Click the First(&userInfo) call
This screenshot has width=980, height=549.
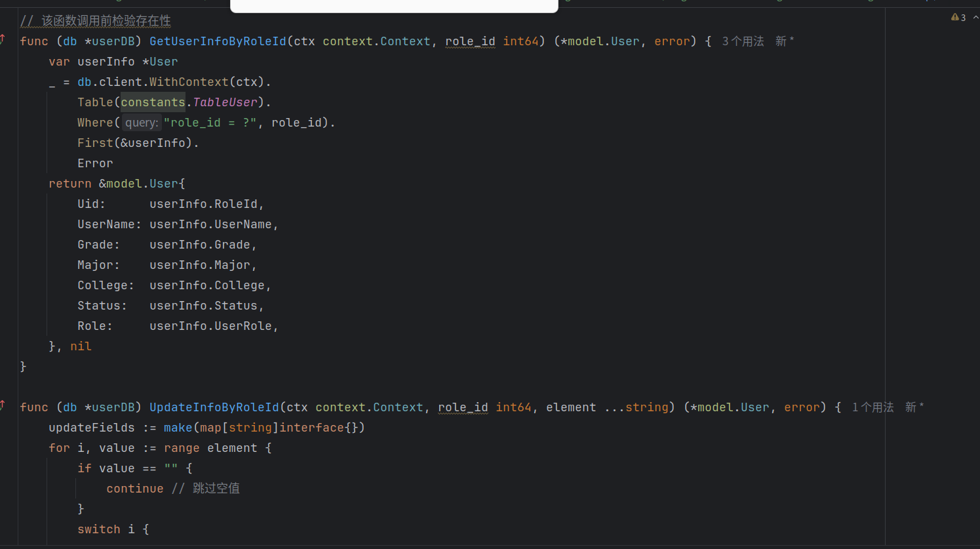click(136, 143)
